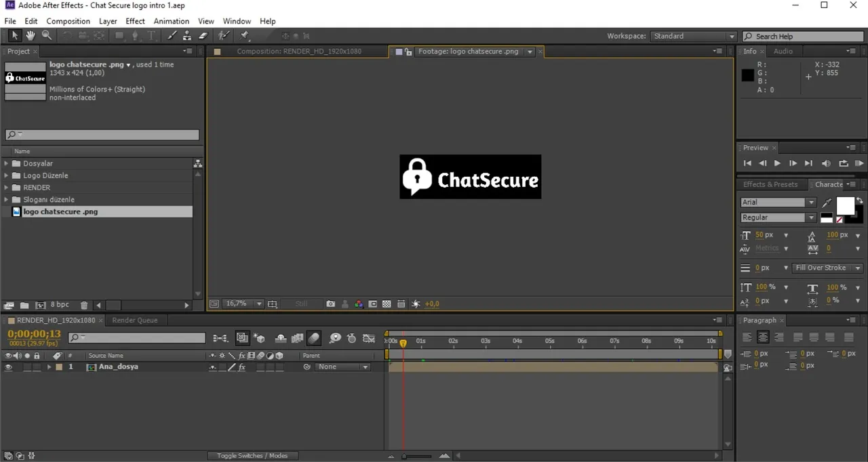Screen dimensions: 868x462
Task: Open the Effect menu
Action: pos(135,21)
